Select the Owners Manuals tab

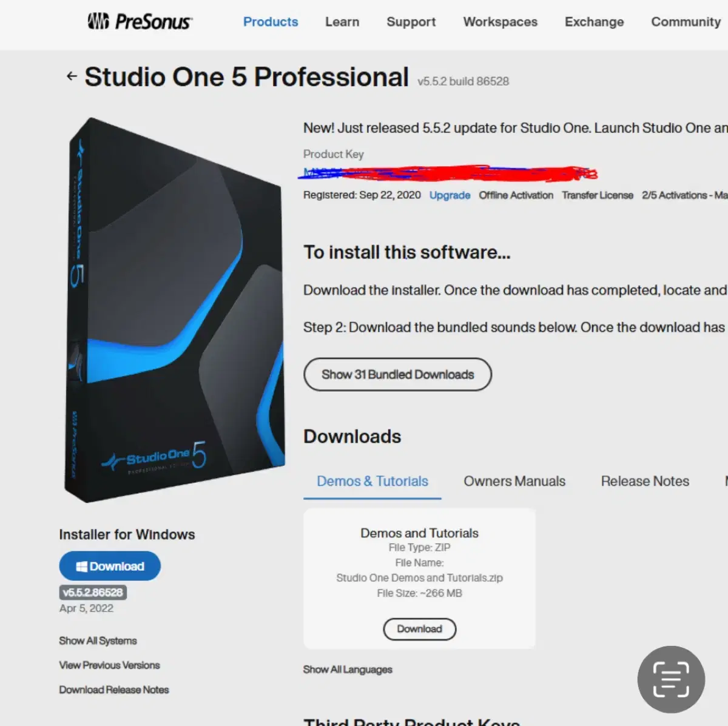point(514,481)
